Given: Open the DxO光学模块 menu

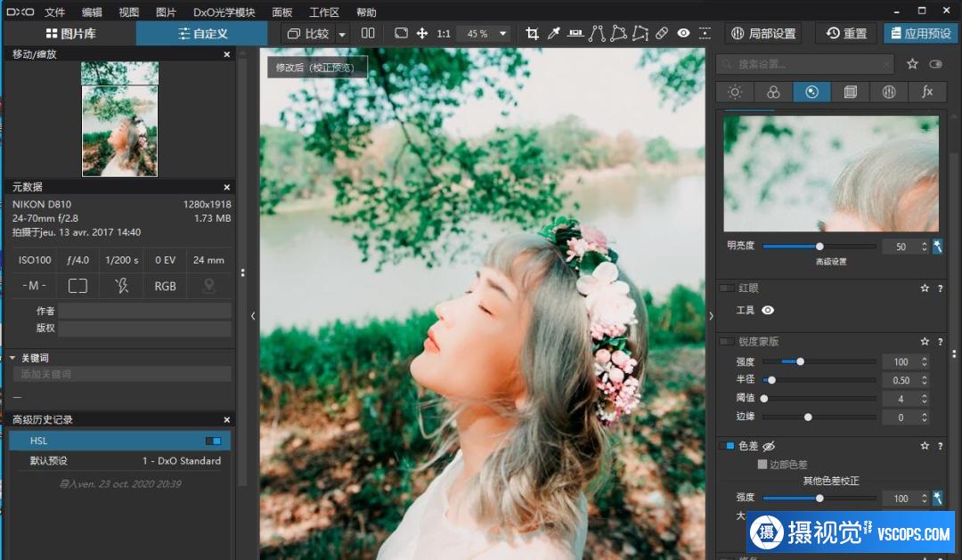Looking at the screenshot, I should tap(224, 12).
